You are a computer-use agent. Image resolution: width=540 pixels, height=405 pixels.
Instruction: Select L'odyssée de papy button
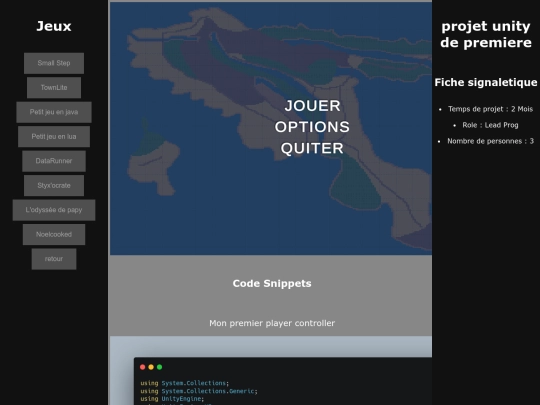[x=54, y=210]
